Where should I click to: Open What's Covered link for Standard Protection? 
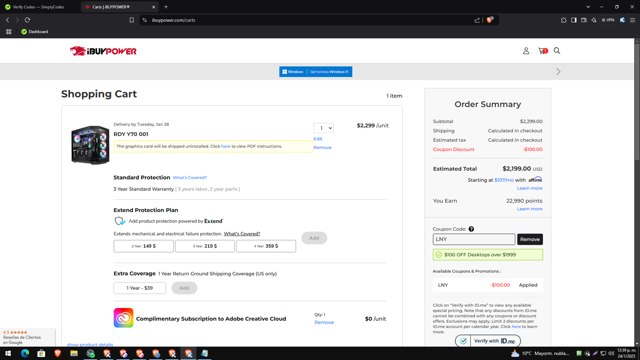pos(190,178)
